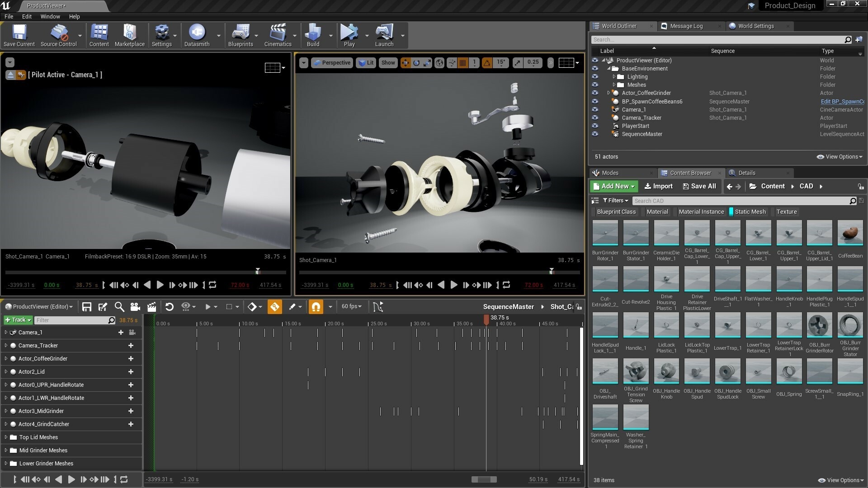Click the camera pilot active icon
This screenshot has height=488, width=868.
[x=20, y=75]
